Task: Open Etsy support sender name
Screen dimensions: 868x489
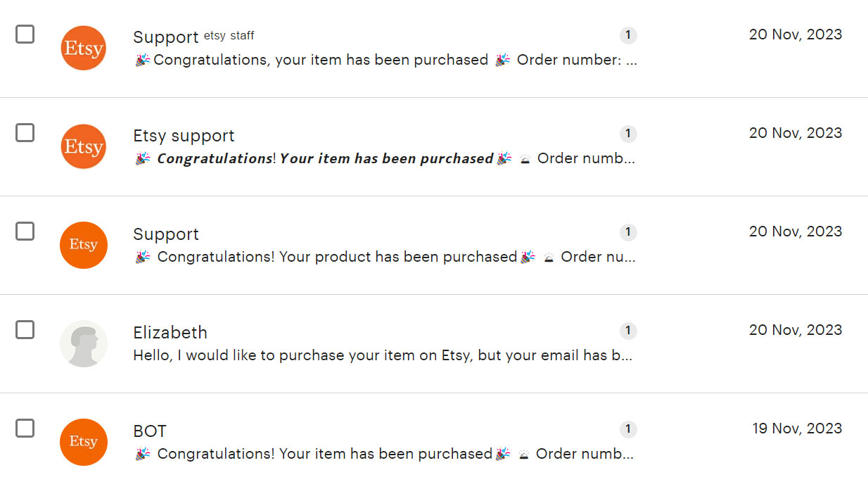Action: point(184,136)
